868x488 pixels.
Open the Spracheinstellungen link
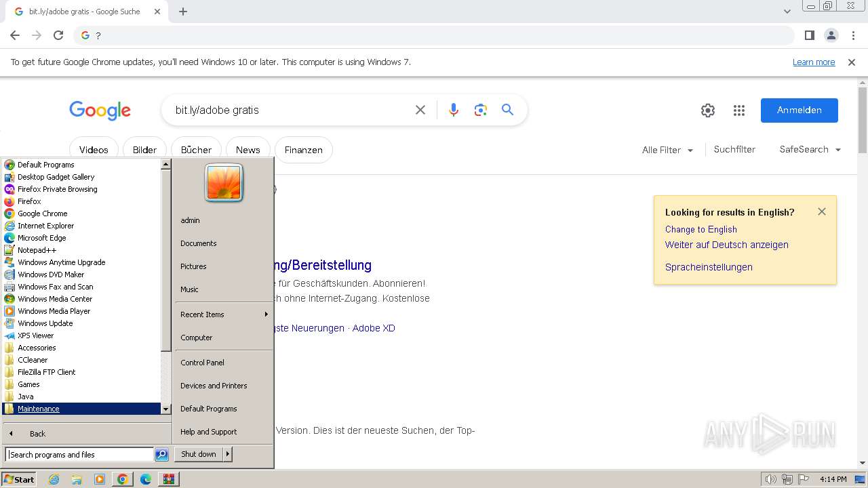click(709, 267)
